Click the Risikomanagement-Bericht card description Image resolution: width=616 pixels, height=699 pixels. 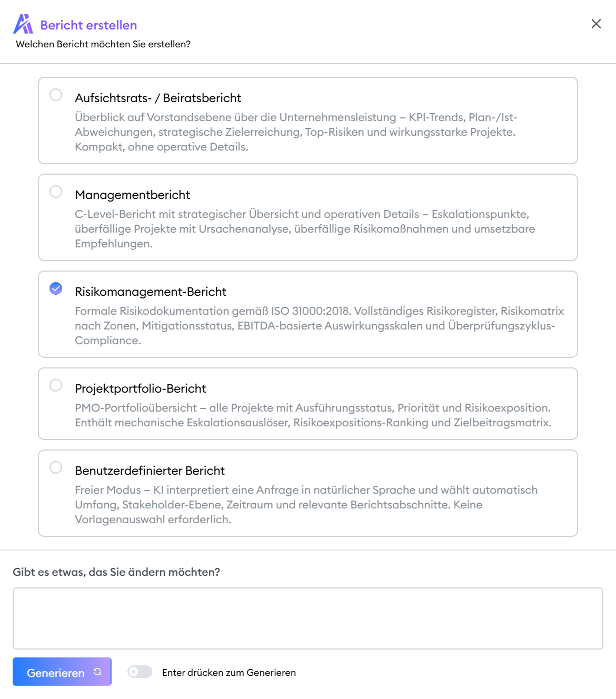click(x=319, y=326)
